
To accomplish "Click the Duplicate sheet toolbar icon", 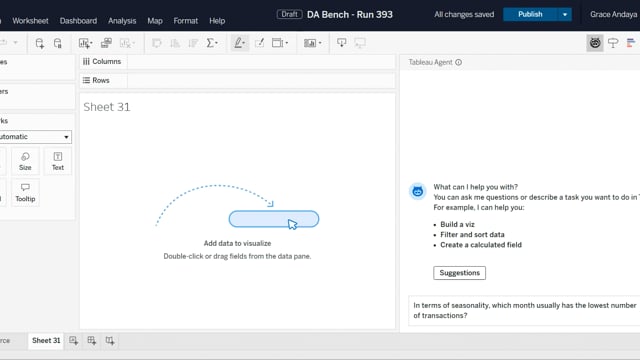I will pos(106,43).
